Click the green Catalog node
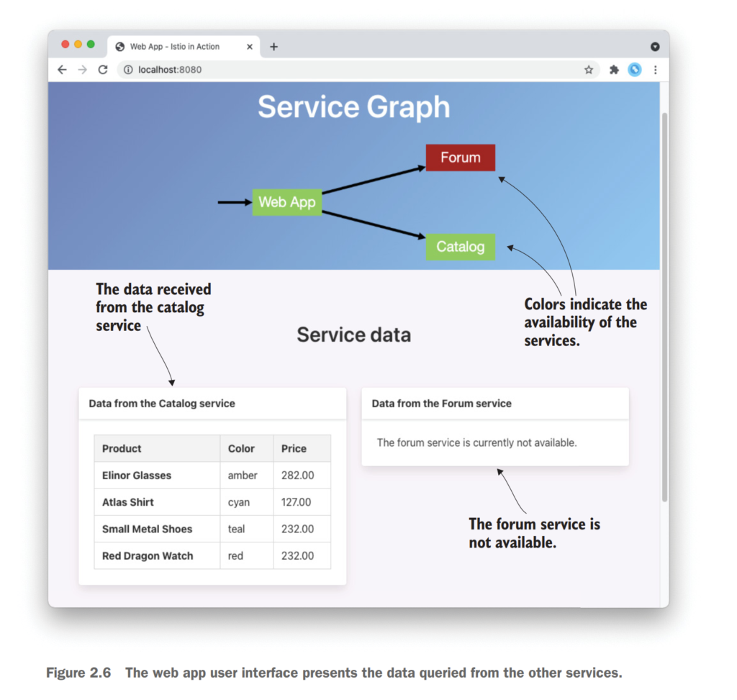The image size is (737, 700). pos(460,247)
